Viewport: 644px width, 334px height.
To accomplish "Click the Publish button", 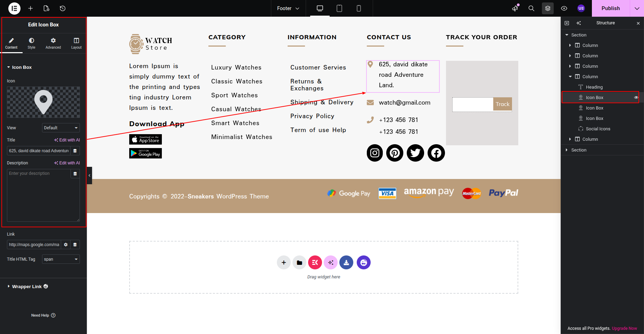I will coord(610,8).
